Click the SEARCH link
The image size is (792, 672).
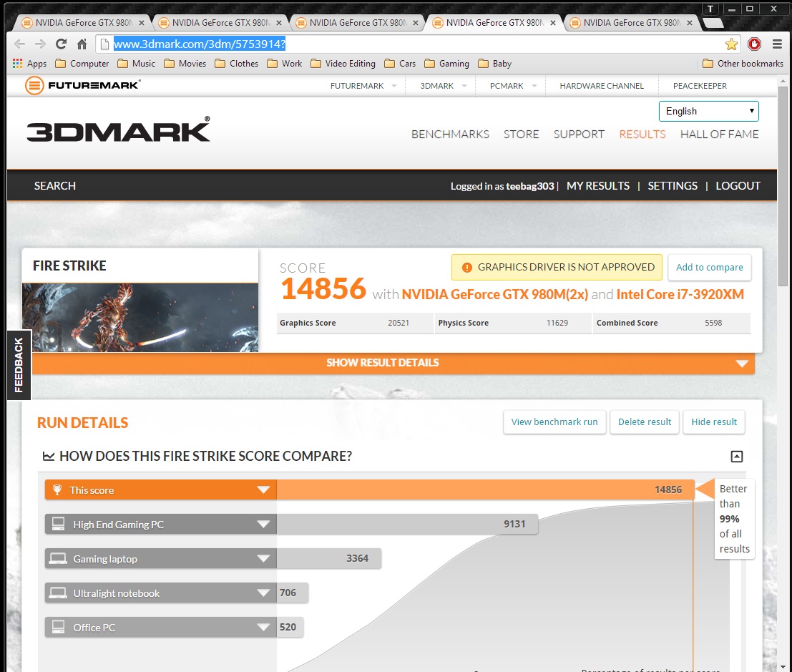(55, 186)
